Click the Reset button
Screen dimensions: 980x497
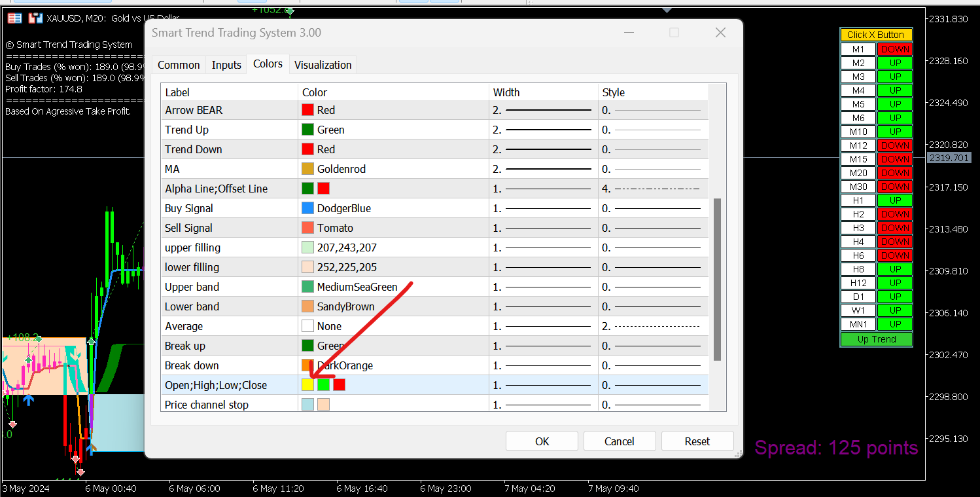tap(697, 441)
